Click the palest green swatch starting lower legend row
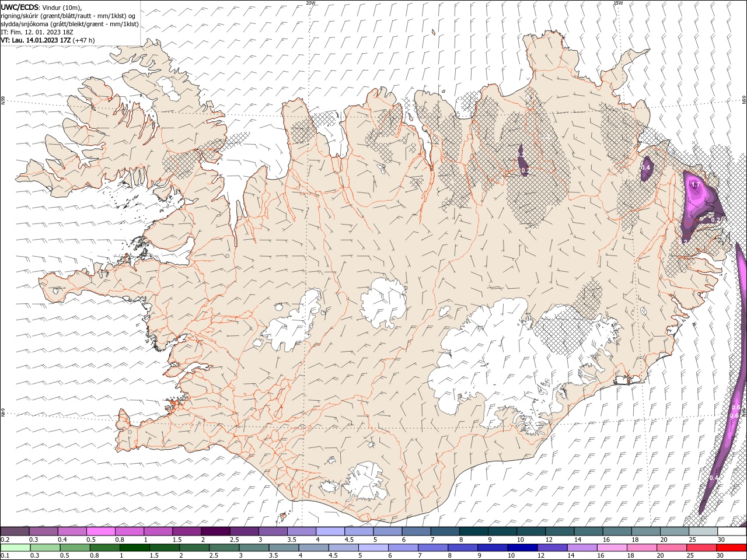The width and height of the screenshot is (747, 560). [x=15, y=548]
